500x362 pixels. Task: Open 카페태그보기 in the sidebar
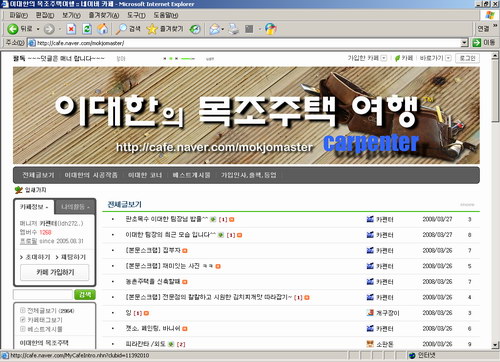(45, 320)
